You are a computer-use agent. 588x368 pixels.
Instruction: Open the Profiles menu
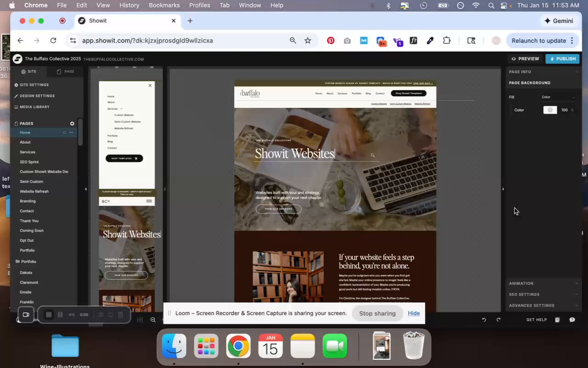pos(199,5)
